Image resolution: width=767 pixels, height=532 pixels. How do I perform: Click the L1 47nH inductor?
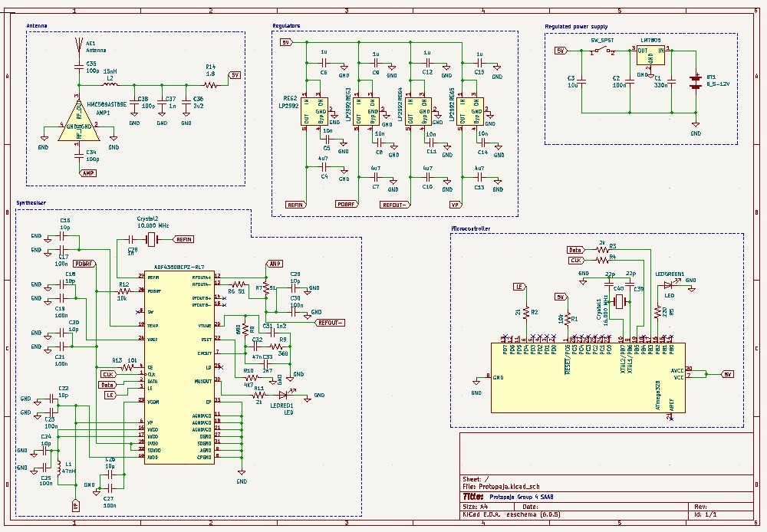pos(59,468)
